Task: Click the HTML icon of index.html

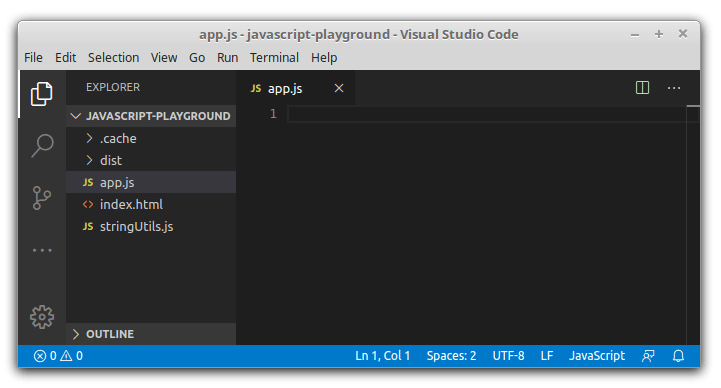Action: click(88, 205)
